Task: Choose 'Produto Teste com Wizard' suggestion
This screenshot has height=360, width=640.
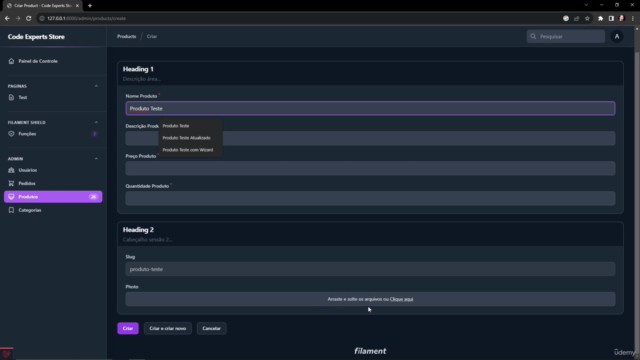Action: pos(188,150)
